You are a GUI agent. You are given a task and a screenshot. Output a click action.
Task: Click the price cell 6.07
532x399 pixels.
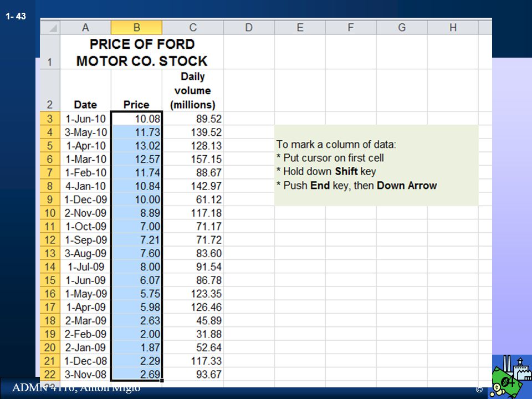tap(136, 280)
